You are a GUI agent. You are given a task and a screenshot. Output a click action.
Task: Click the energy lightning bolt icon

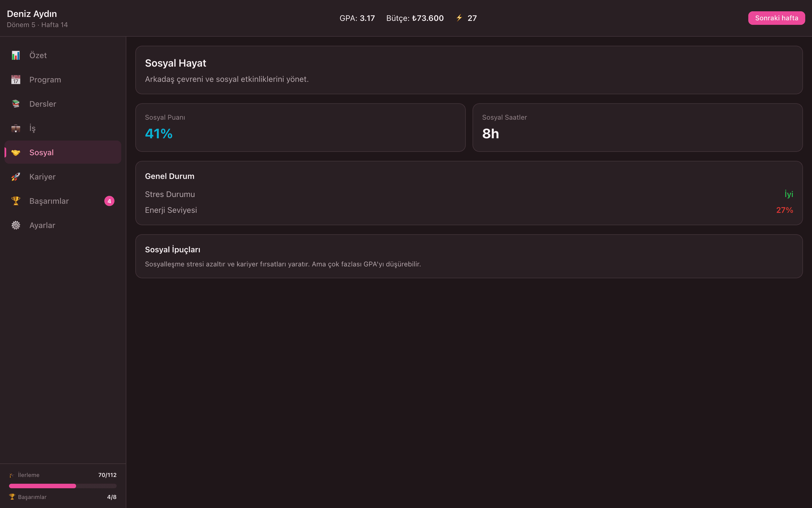(x=459, y=18)
